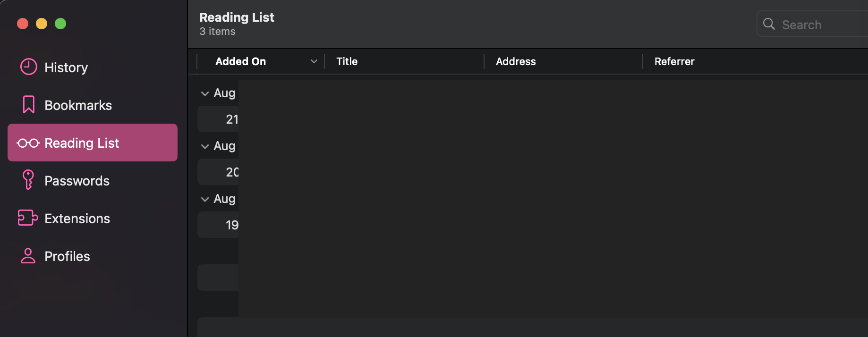Toggle sort order chevron on Added On
The height and width of the screenshot is (337, 868).
pos(314,61)
